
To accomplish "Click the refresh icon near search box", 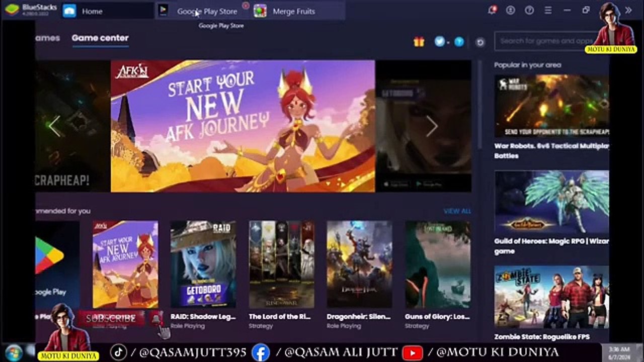I will coord(480,42).
